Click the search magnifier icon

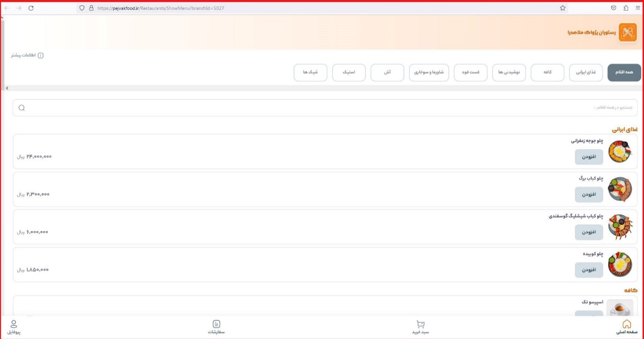click(22, 108)
